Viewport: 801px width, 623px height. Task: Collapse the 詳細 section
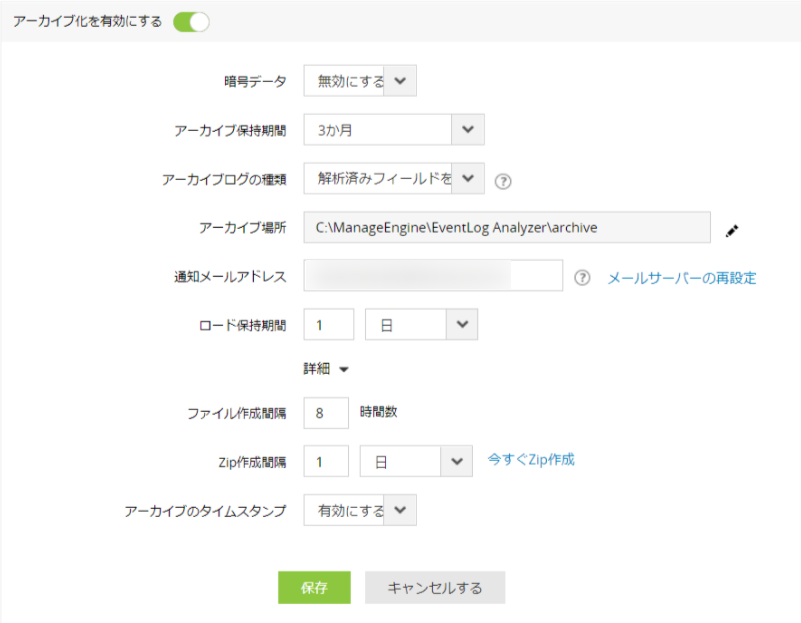[x=327, y=369]
